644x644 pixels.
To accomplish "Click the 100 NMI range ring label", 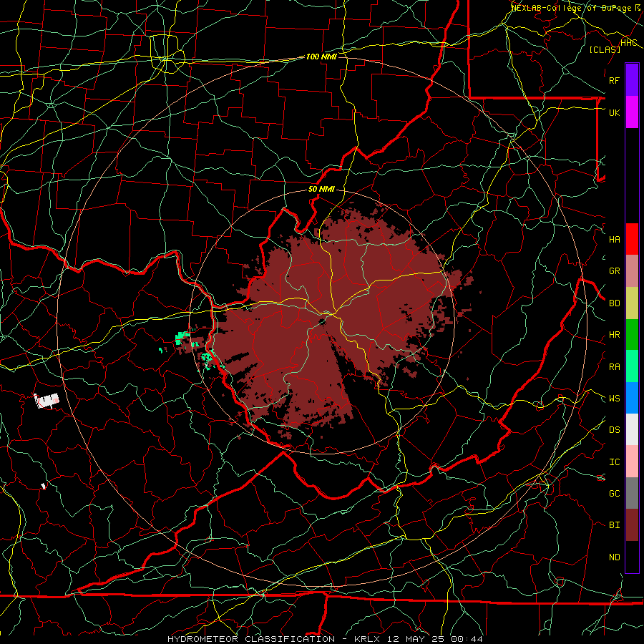I will tap(321, 57).
